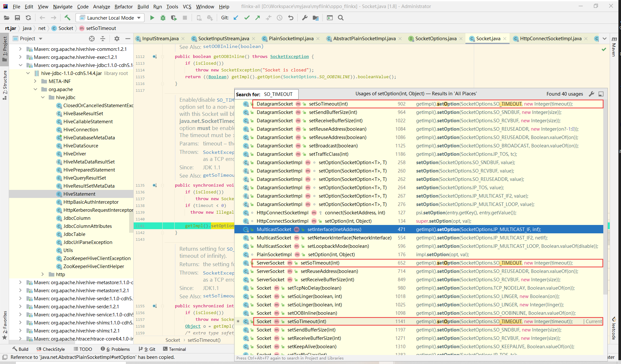Open the Structure side tool window
Screen dimensions: 621x364
5,85
